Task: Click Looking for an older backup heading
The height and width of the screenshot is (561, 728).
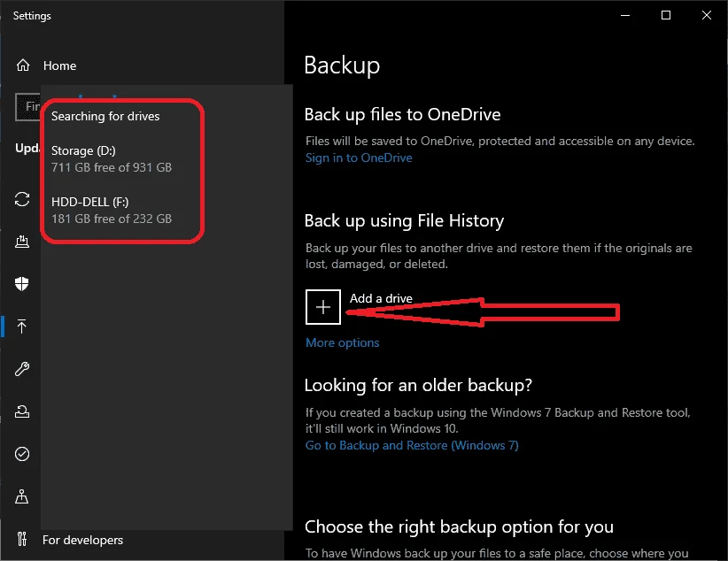Action: (418, 386)
